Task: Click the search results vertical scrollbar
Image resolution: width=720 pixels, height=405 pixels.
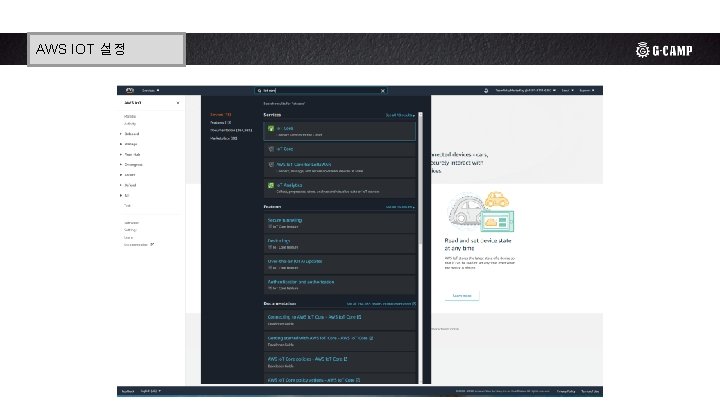Action: coord(420,178)
